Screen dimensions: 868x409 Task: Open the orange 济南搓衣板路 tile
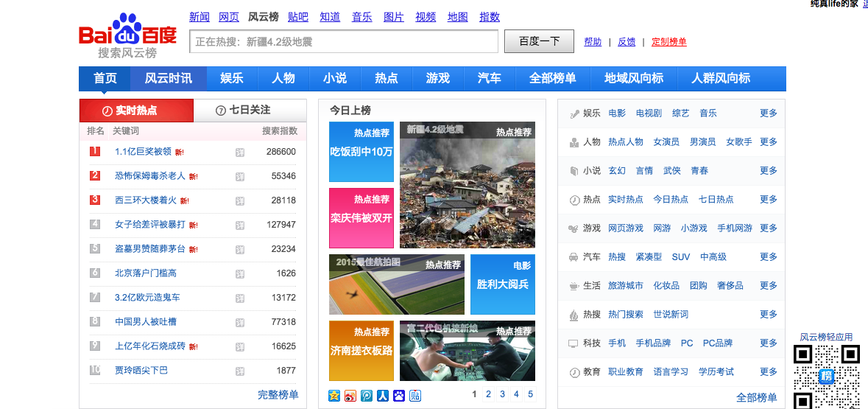coord(361,351)
